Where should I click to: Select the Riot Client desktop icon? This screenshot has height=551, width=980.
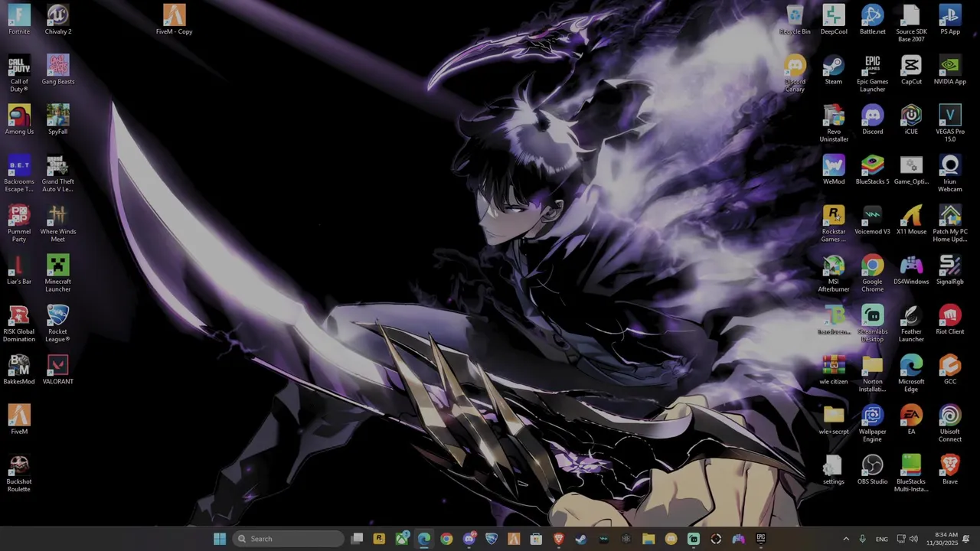coord(950,320)
